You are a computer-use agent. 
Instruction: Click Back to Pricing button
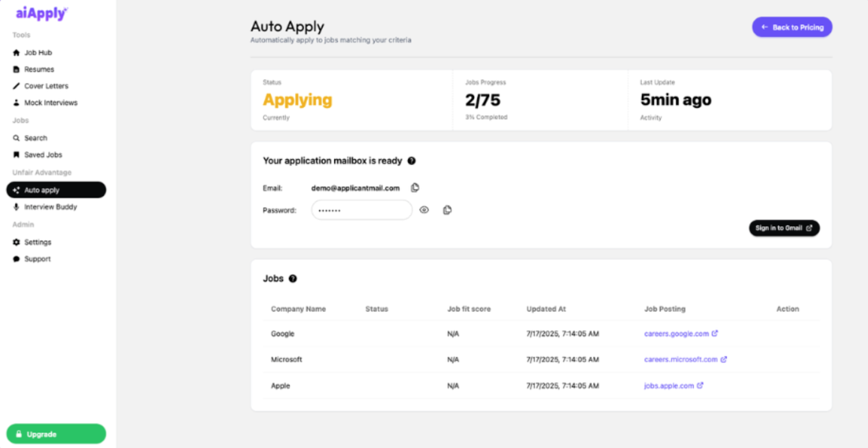[792, 27]
